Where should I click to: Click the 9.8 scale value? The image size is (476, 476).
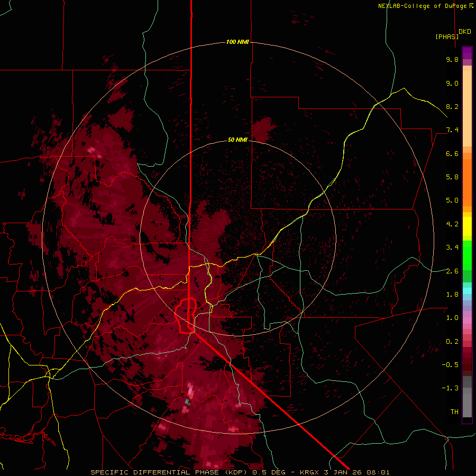click(x=452, y=59)
